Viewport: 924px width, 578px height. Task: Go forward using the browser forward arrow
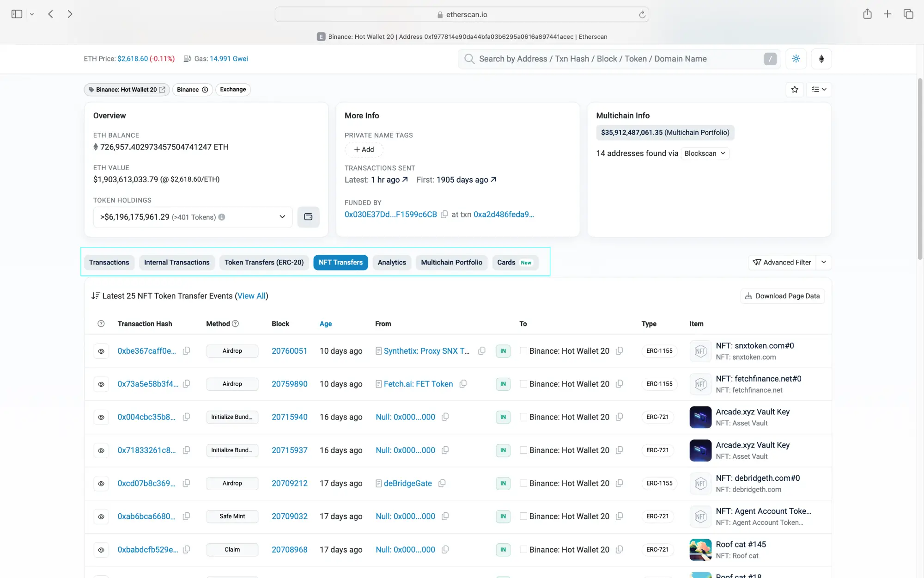tap(70, 14)
